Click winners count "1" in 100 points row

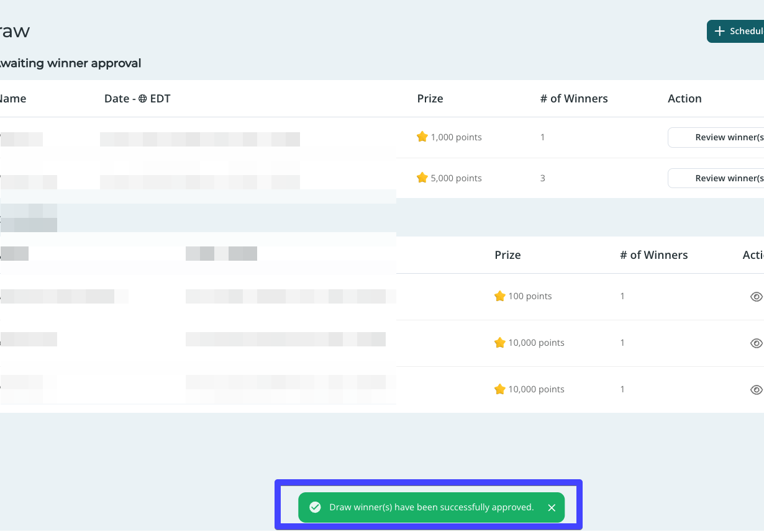click(622, 296)
